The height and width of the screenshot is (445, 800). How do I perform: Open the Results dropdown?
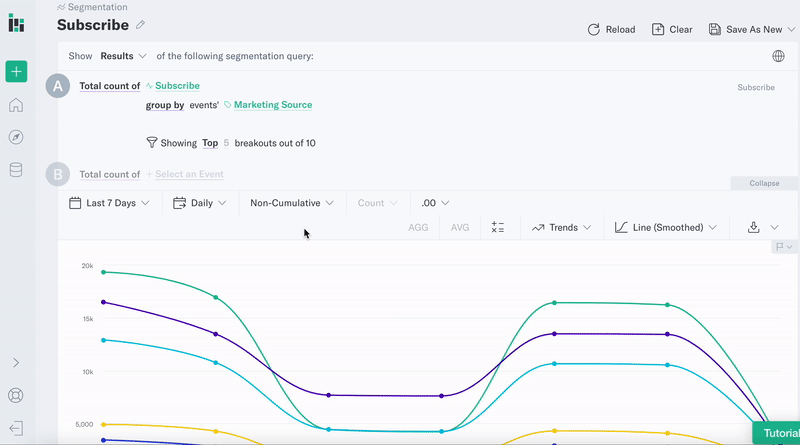pyautogui.click(x=123, y=56)
